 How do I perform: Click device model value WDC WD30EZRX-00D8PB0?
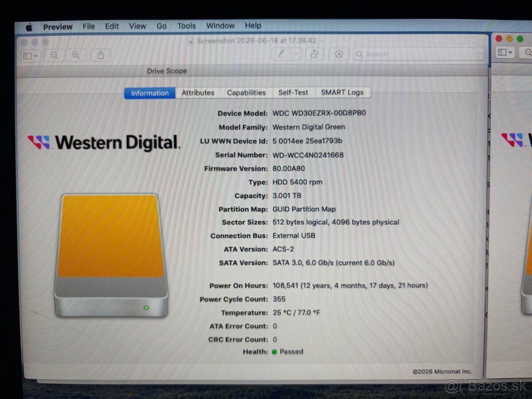click(x=319, y=113)
